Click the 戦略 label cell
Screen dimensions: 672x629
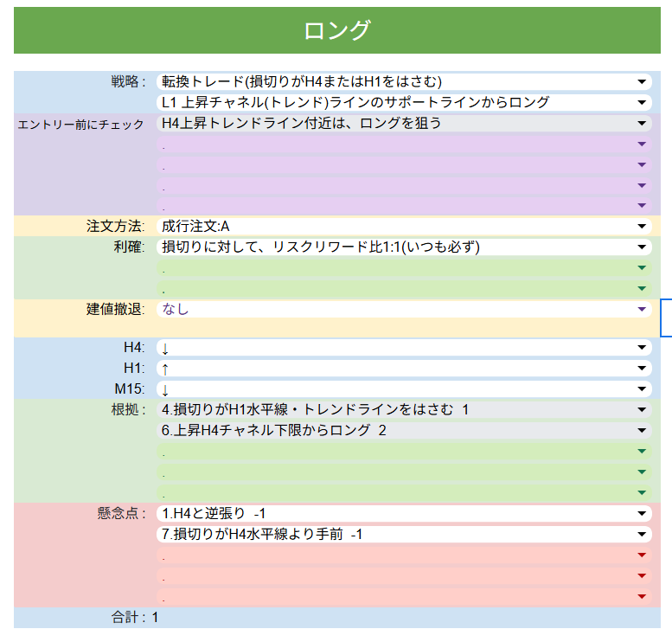pyautogui.click(x=127, y=82)
